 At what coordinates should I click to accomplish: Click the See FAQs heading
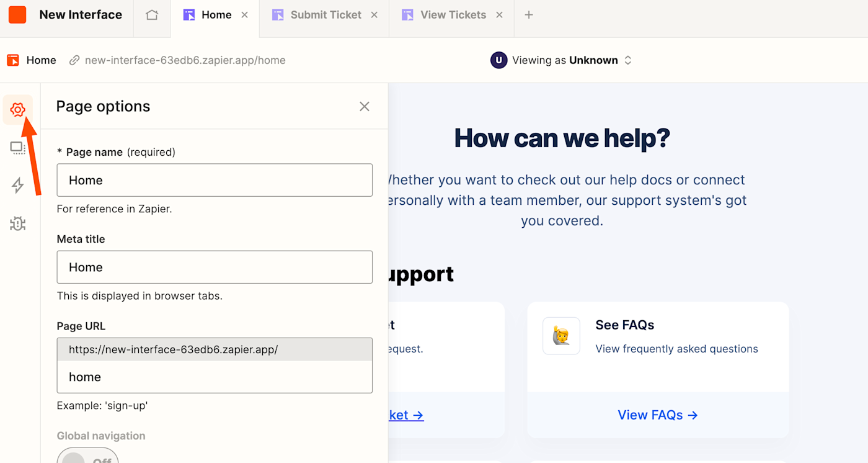(625, 325)
